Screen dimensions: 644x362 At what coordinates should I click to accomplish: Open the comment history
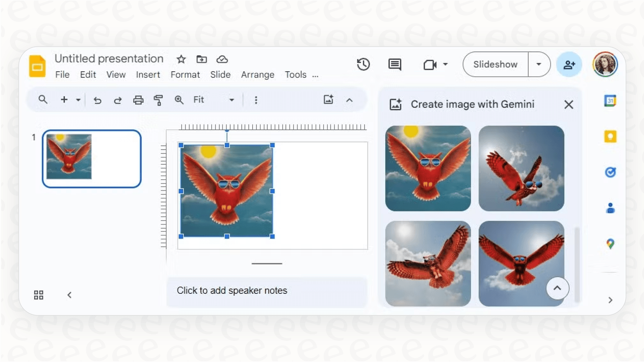point(394,64)
